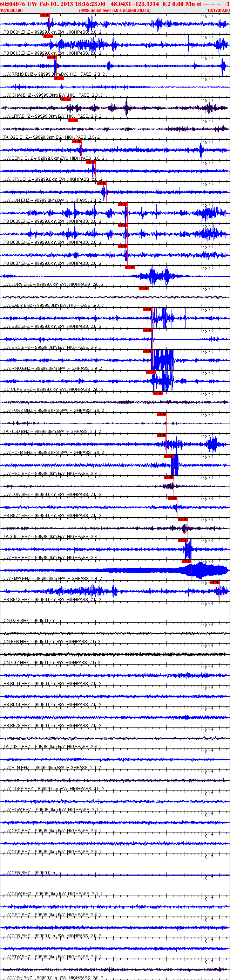Select the start time 18:16:03.00 label

(x=12, y=10)
